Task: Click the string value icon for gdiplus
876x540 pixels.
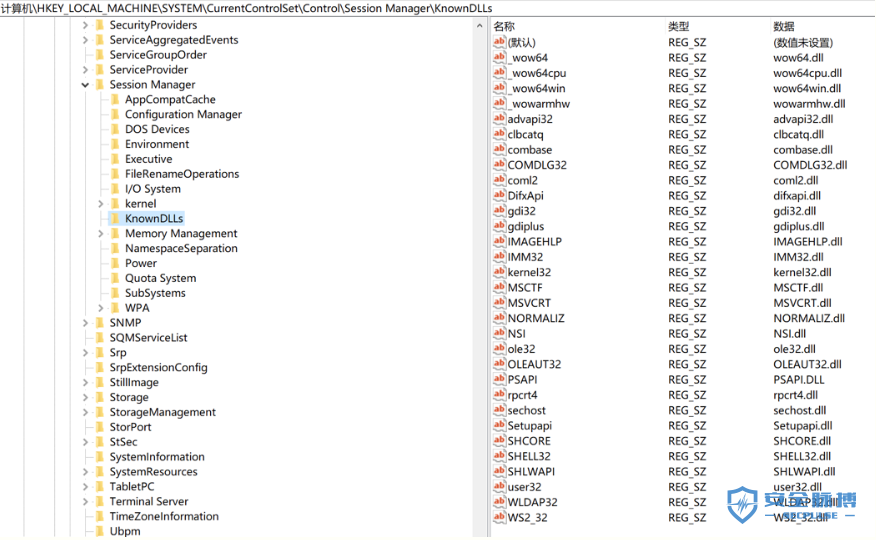Action: (x=499, y=226)
